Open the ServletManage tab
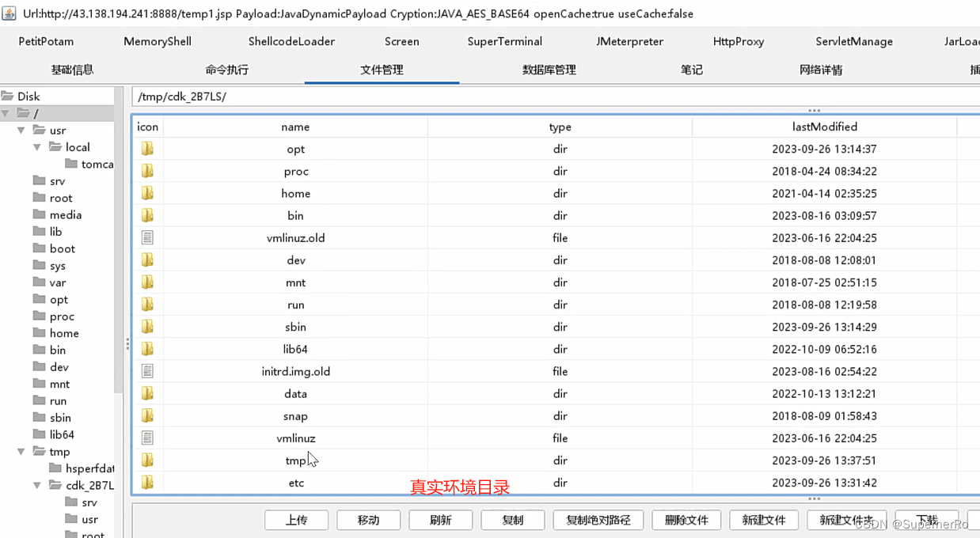Screen dimensions: 980x538 (854, 41)
